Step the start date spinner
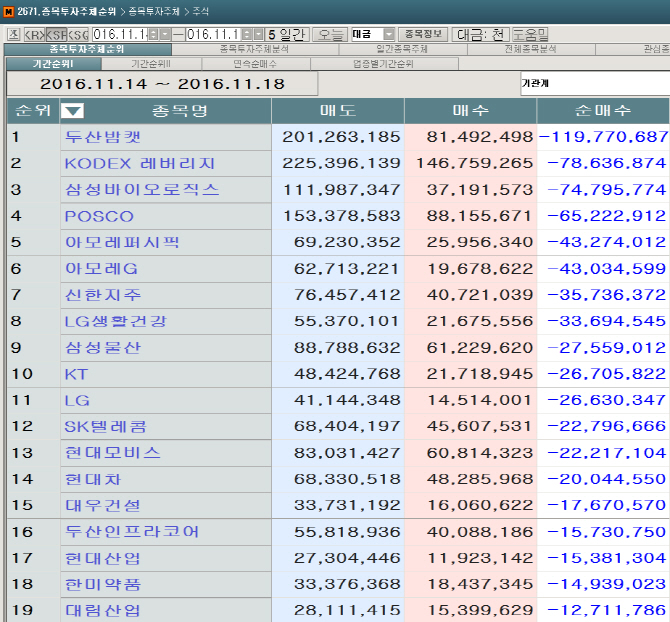670x622 pixels. click(154, 34)
